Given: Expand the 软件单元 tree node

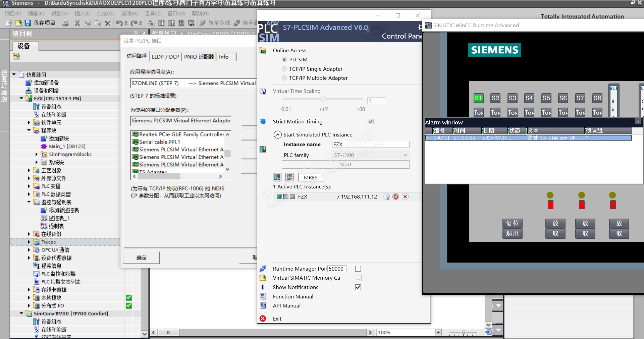Looking at the screenshot, I should click(29, 123).
